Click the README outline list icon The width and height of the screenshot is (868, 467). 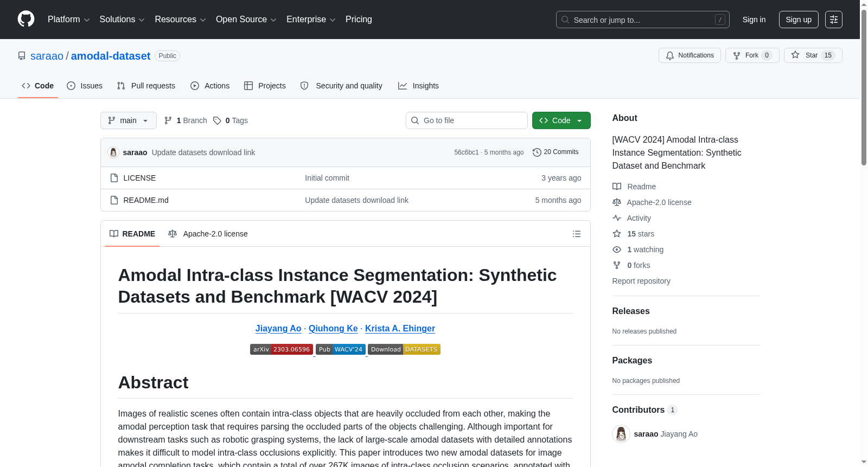pos(576,234)
